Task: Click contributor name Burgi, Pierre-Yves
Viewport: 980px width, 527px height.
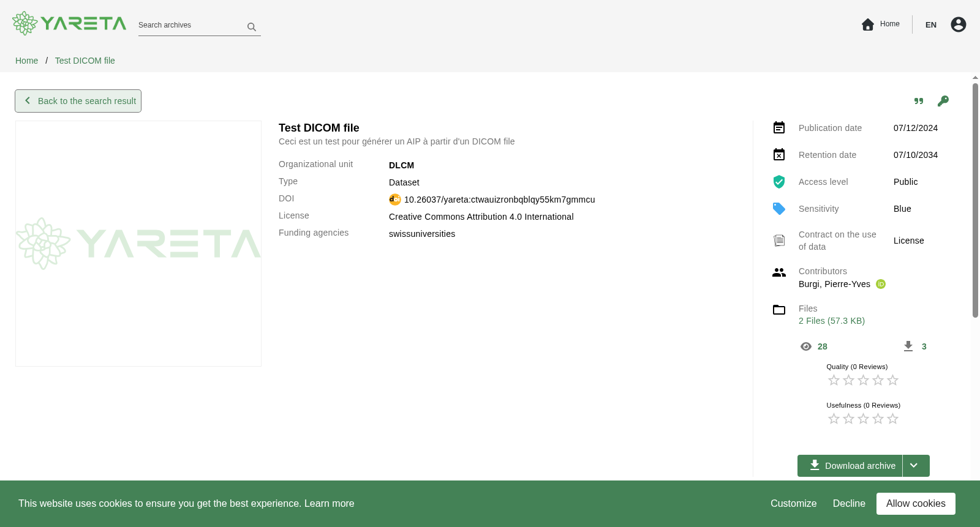Action: pos(834,284)
